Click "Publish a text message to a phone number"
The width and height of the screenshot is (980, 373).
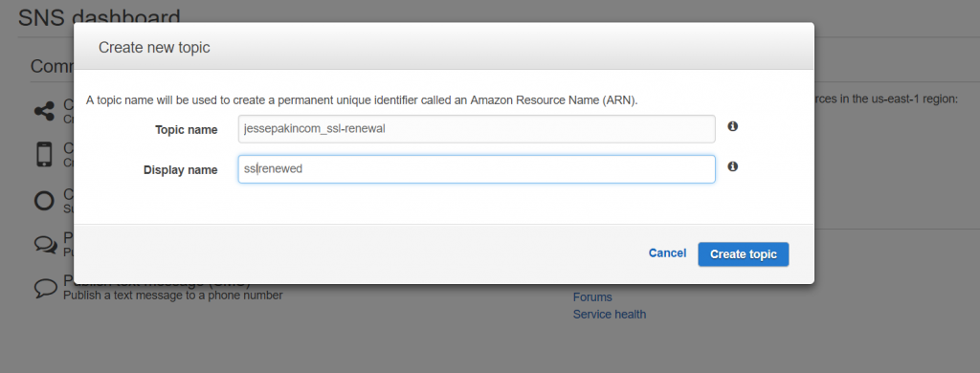coord(173,295)
